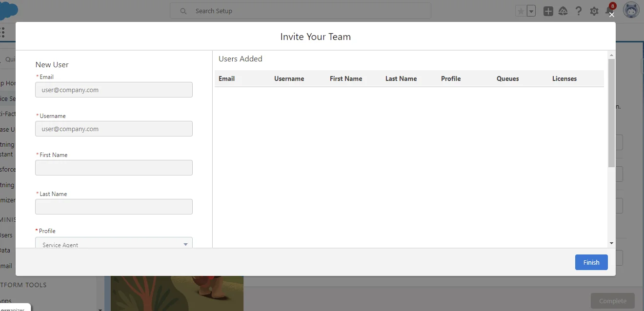Click the magnifier in the Search Setup bar

(182, 11)
